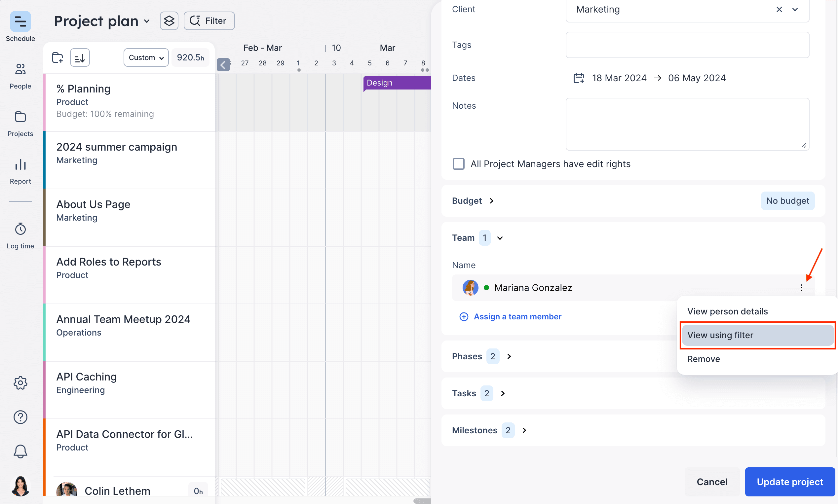Viewport: 838px width, 504px height.
Task: Collapse the Team section
Action: (500, 238)
